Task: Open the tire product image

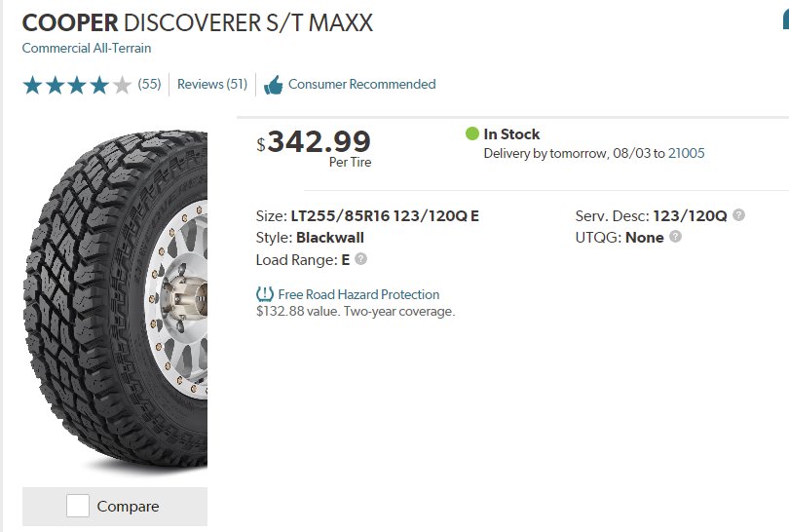Action: tap(115, 298)
